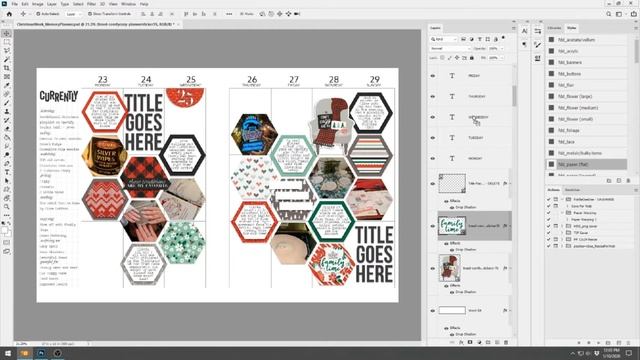Screen dimensions: 640x360
Task: Open the Image menu
Action: coord(38,4)
